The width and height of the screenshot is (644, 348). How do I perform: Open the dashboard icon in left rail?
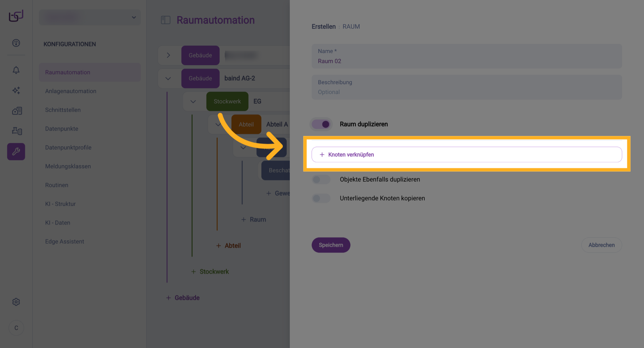[x=16, y=43]
